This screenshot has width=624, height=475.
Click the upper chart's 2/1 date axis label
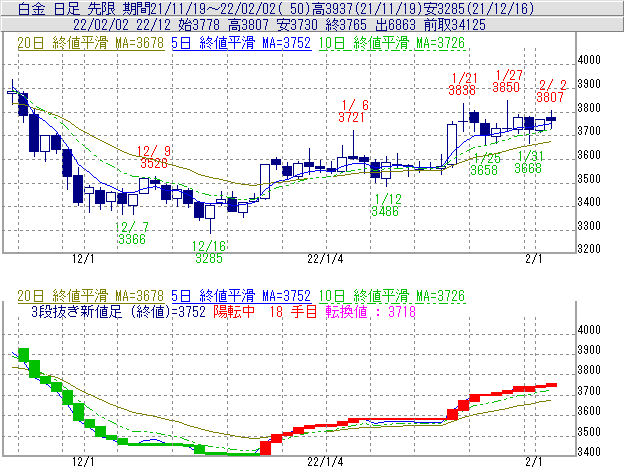(x=534, y=259)
